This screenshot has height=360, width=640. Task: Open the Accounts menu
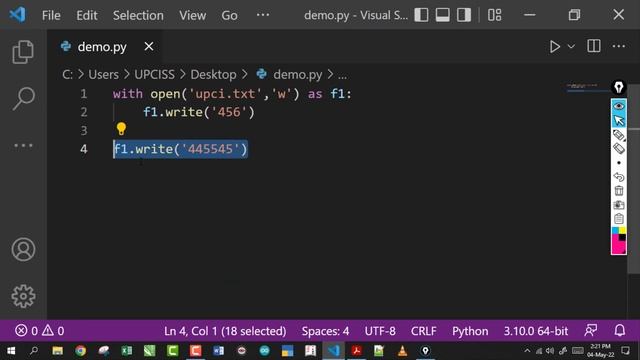coord(23,249)
